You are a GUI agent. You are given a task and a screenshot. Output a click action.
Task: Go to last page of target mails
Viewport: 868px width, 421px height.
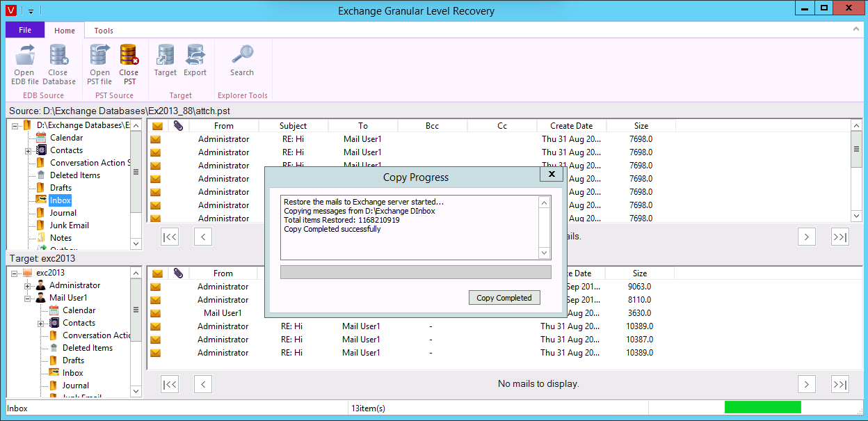coord(840,384)
